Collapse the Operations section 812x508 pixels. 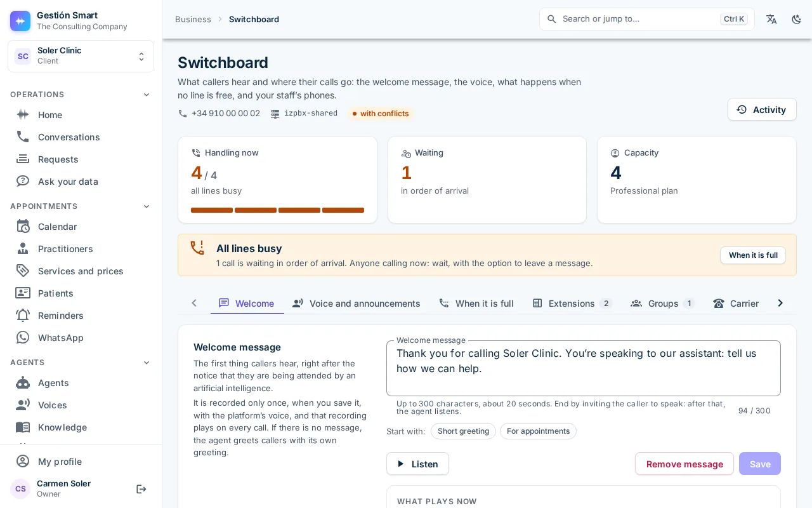click(147, 95)
